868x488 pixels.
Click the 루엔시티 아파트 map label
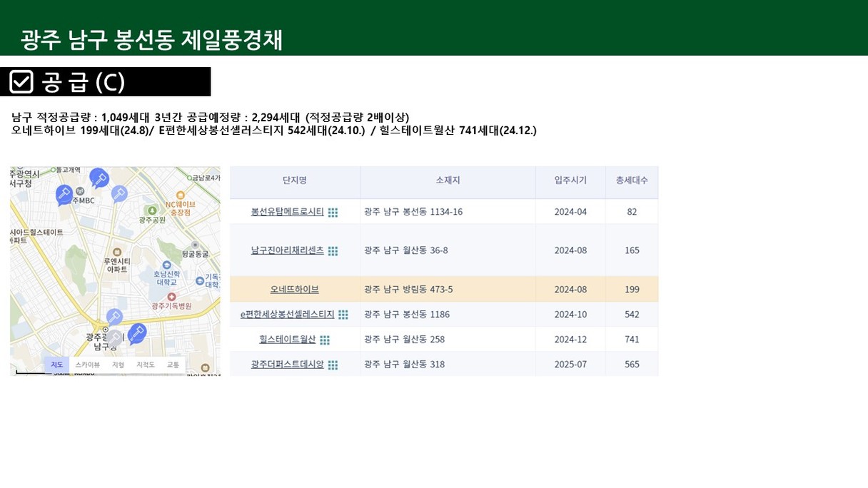click(x=117, y=265)
